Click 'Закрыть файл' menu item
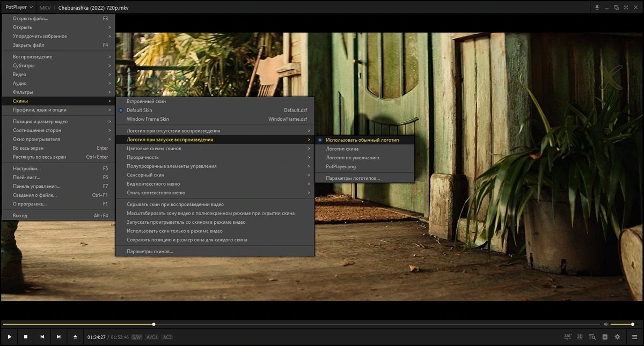644x346 pixels. (x=58, y=45)
